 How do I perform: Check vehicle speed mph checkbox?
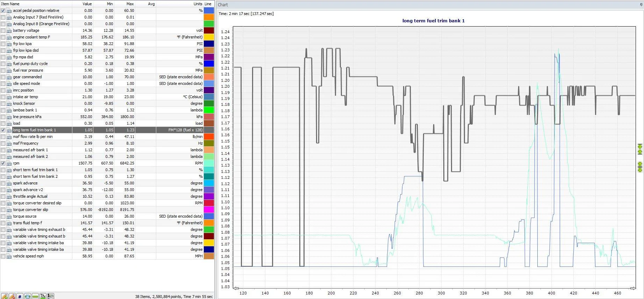point(3,256)
